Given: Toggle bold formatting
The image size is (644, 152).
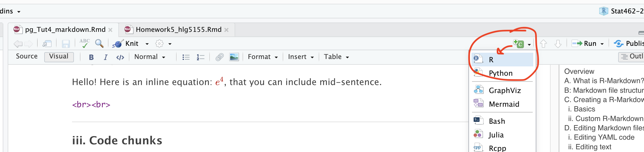Looking at the screenshot, I should 91,57.
